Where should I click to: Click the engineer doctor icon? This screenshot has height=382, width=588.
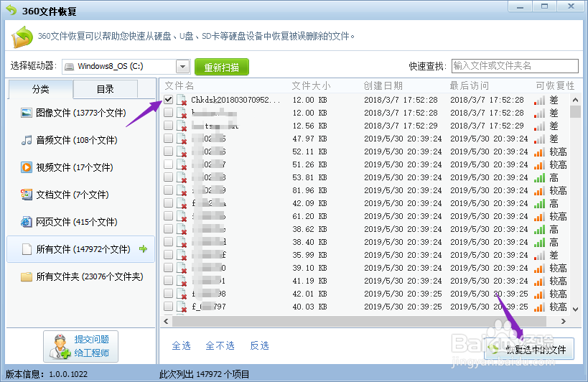[60, 347]
